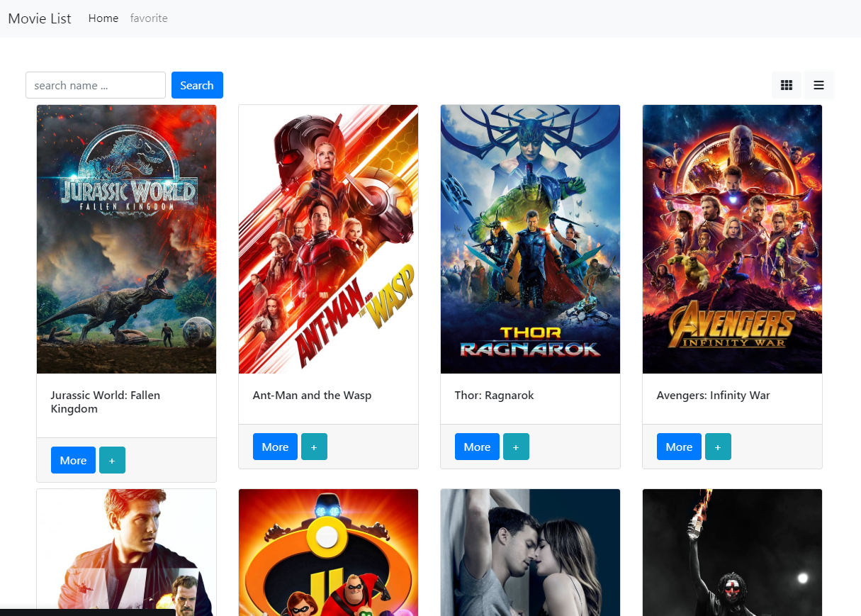Open More for Avengers: Infinity War
This screenshot has height=616, width=861.
(679, 447)
